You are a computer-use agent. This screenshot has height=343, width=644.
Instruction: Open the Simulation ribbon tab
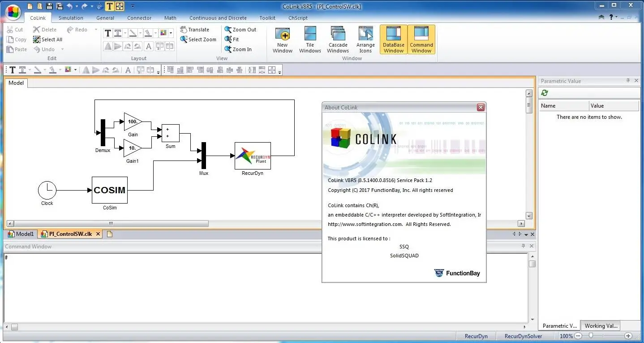[x=71, y=18]
